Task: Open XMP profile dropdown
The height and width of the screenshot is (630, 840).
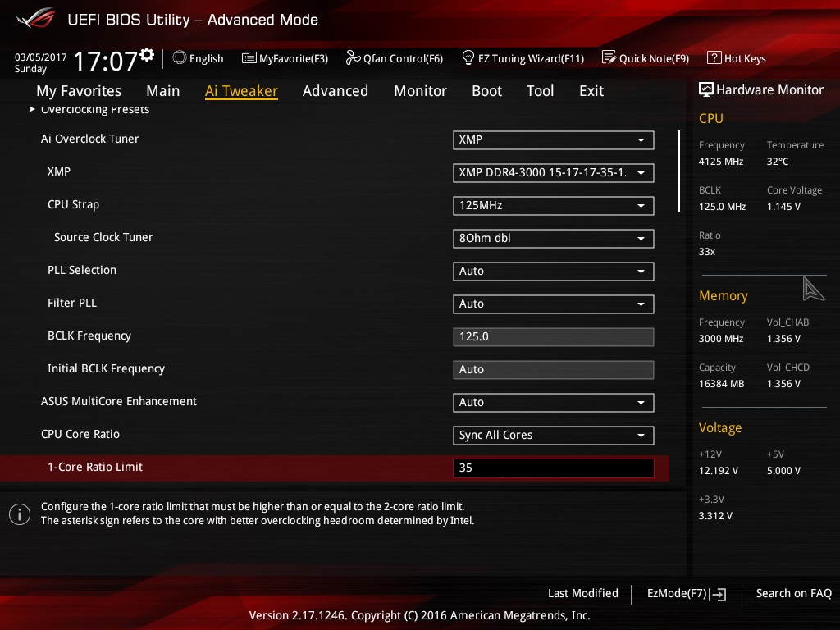Action: tap(554, 173)
